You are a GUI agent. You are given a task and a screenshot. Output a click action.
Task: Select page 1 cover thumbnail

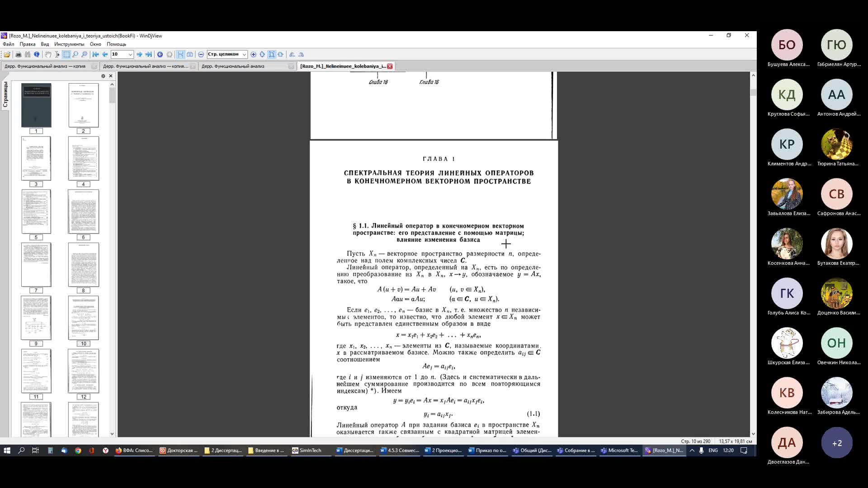(x=36, y=105)
